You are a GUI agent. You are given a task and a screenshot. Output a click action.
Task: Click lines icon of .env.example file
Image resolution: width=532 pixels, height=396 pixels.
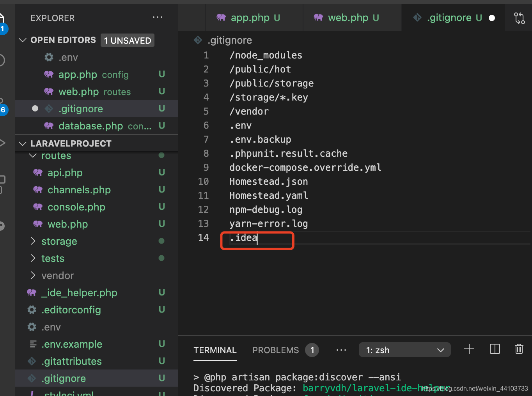tap(33, 344)
